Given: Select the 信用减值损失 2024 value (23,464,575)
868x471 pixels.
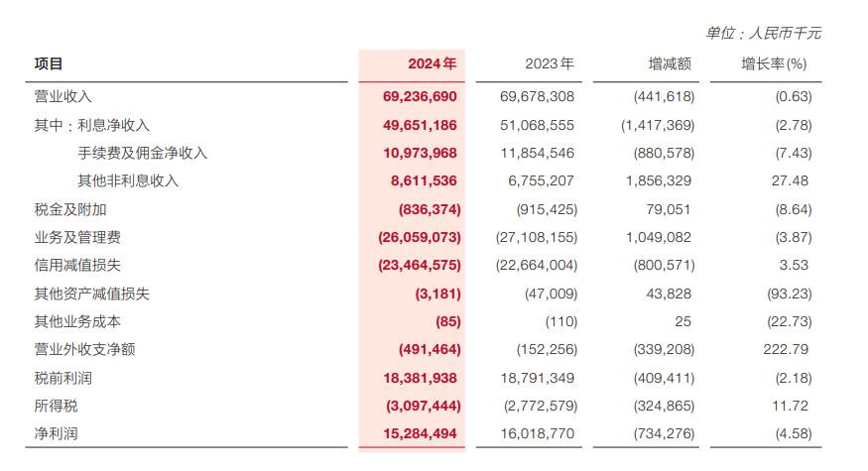Looking at the screenshot, I should (x=420, y=266).
